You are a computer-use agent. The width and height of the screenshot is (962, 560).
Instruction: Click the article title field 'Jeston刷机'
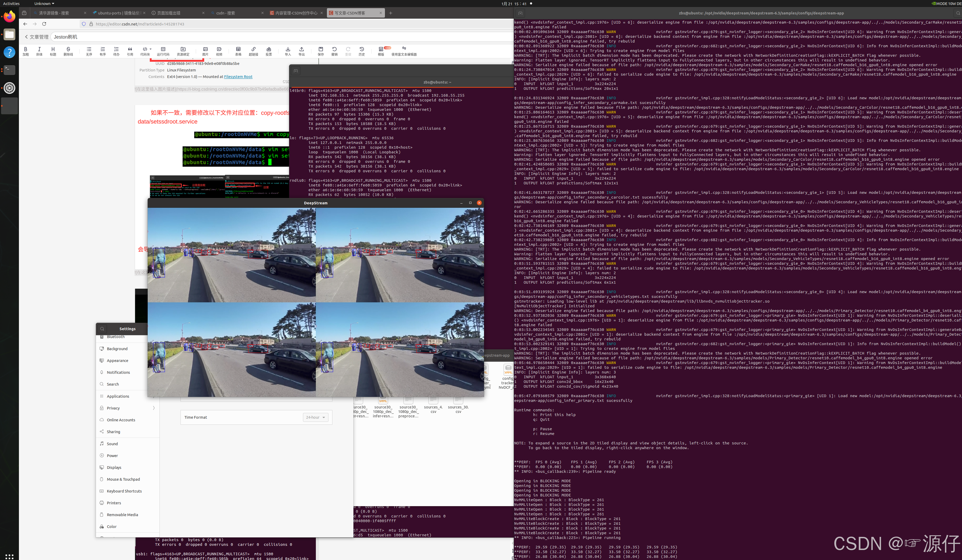click(x=282, y=37)
